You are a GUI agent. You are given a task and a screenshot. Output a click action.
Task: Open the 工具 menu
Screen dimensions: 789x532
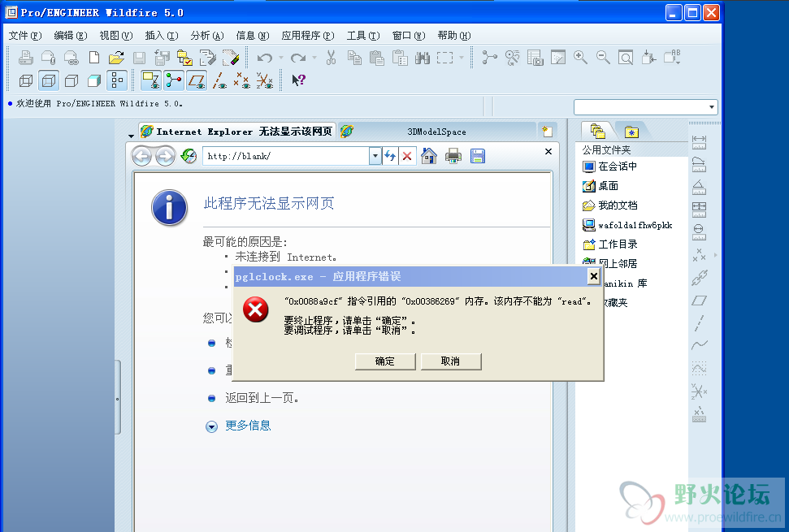click(x=362, y=36)
